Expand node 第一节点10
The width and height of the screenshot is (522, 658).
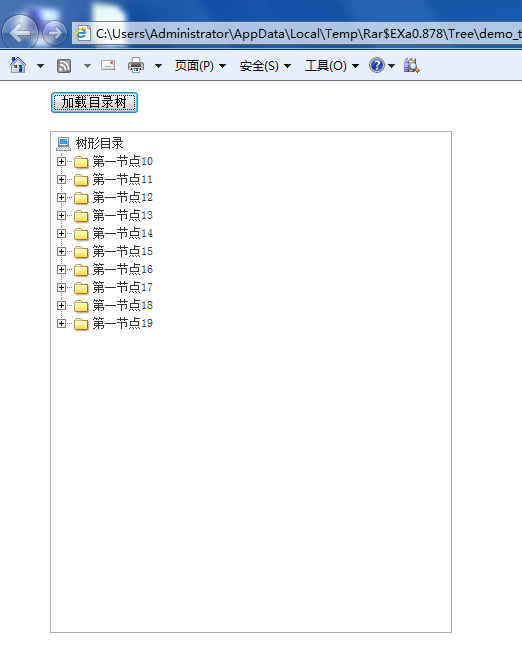tap(61, 162)
